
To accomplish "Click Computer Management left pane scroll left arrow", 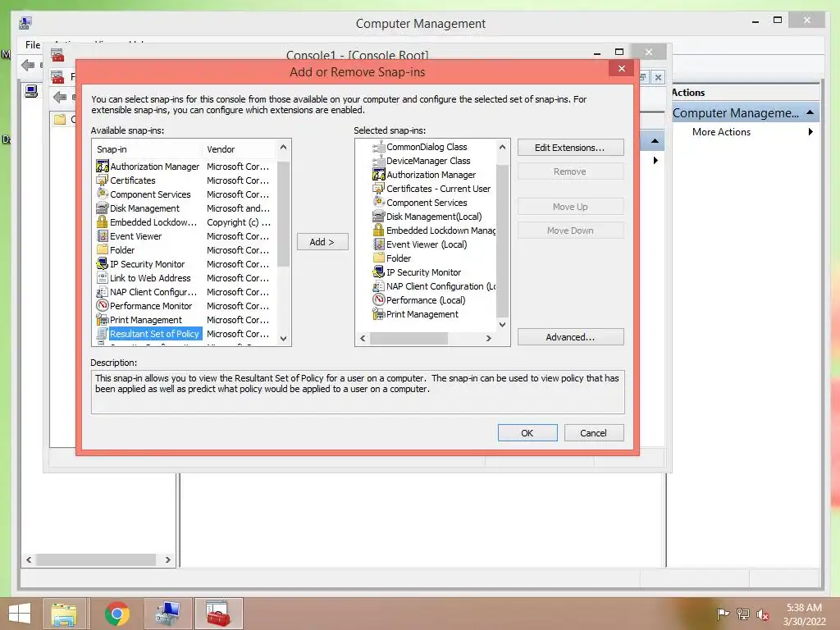I will (x=29, y=559).
